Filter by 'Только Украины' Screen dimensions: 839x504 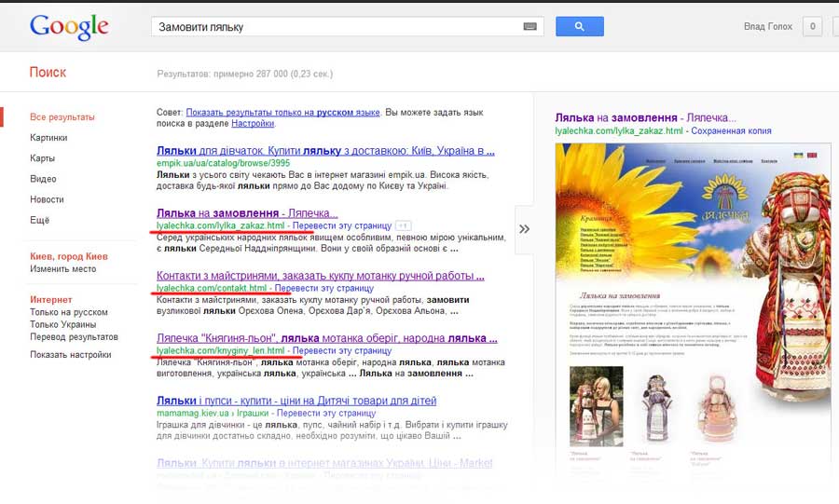[x=63, y=324]
